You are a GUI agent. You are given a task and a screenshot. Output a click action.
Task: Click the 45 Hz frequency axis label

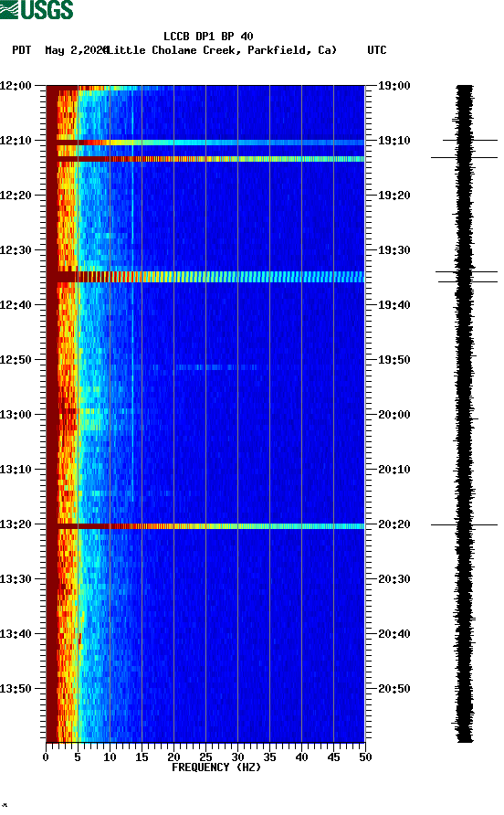[333, 757]
